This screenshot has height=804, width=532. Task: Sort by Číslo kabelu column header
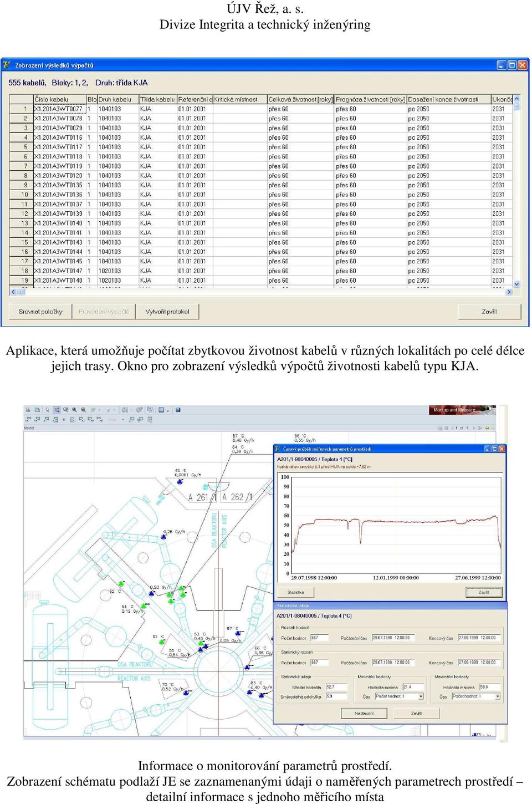click(60, 100)
